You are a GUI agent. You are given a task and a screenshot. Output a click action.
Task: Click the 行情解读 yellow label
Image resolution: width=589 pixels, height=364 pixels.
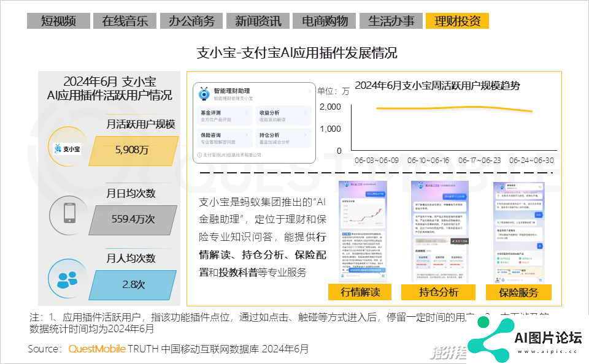[360, 292]
